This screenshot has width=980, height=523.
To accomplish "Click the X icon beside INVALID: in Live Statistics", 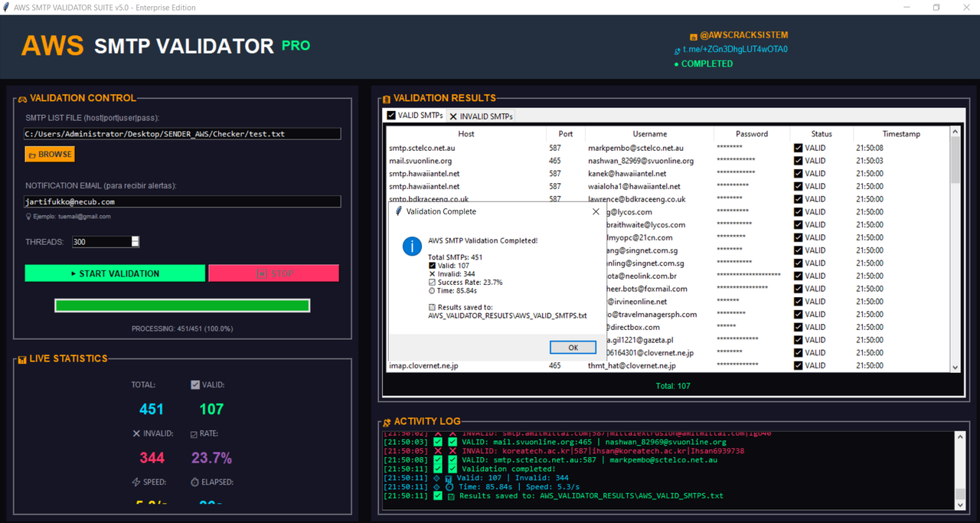I will 136,433.
